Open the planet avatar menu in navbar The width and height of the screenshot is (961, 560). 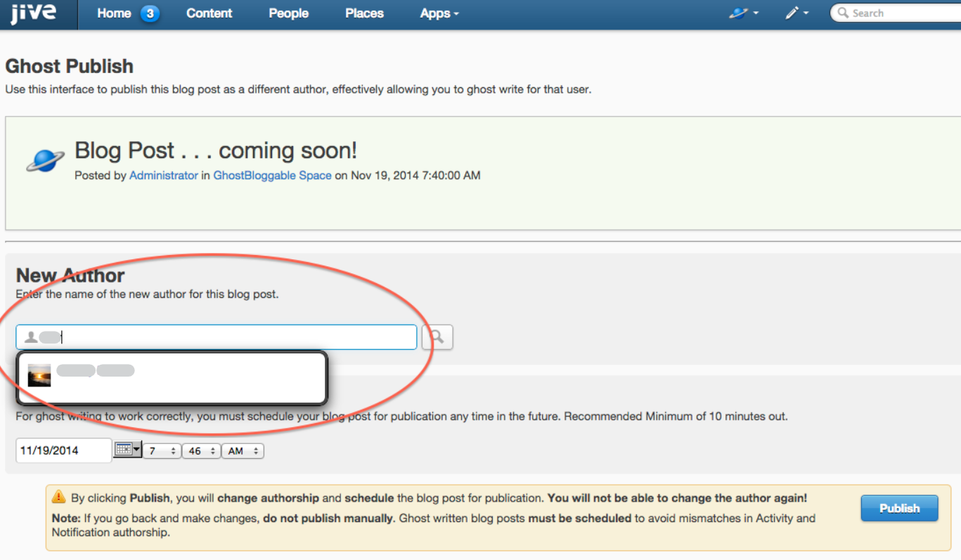click(743, 13)
